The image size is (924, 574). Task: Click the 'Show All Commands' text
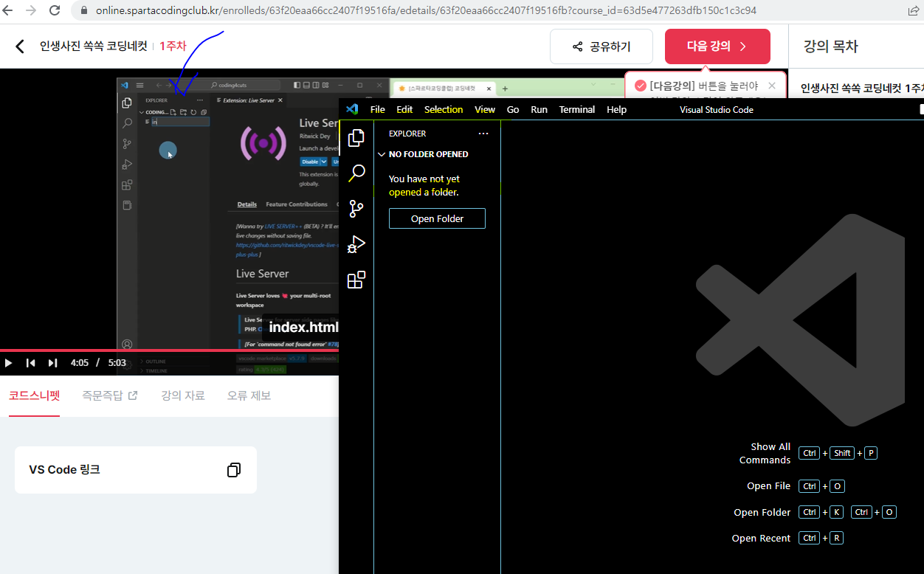pyautogui.click(x=765, y=453)
